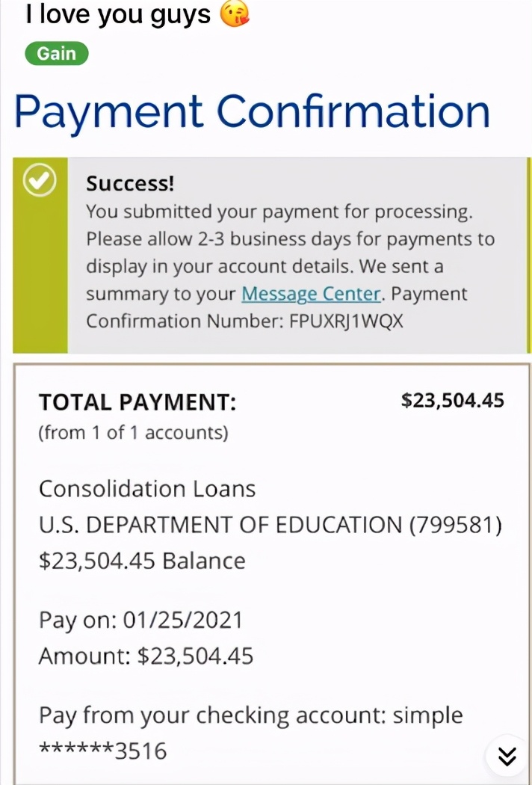Click the kissing face emoji in the title
This screenshot has width=532, height=785.
point(235,14)
